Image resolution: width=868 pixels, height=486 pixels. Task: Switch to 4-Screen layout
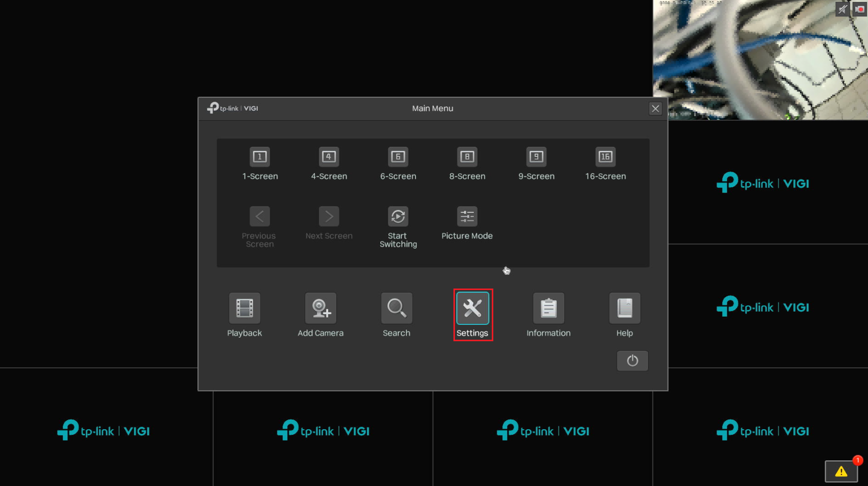tap(329, 157)
